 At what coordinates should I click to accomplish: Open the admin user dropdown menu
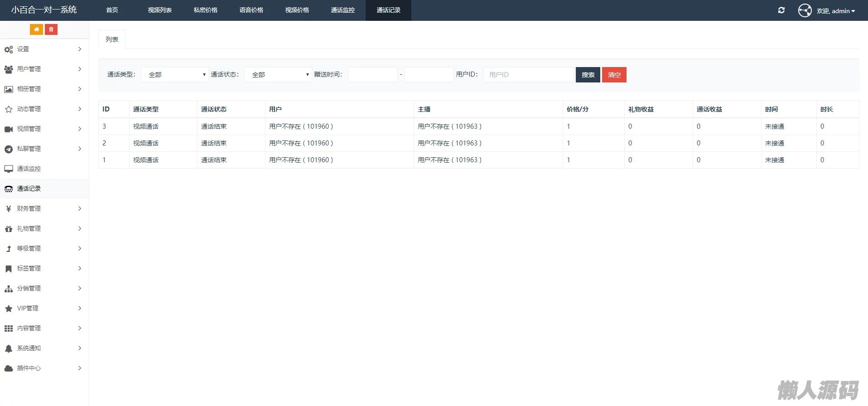(836, 11)
